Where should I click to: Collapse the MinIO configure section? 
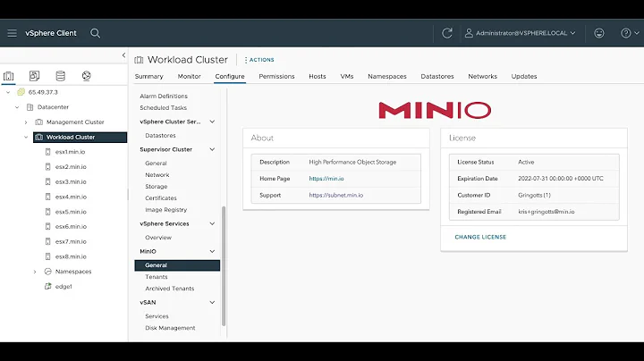(212, 251)
